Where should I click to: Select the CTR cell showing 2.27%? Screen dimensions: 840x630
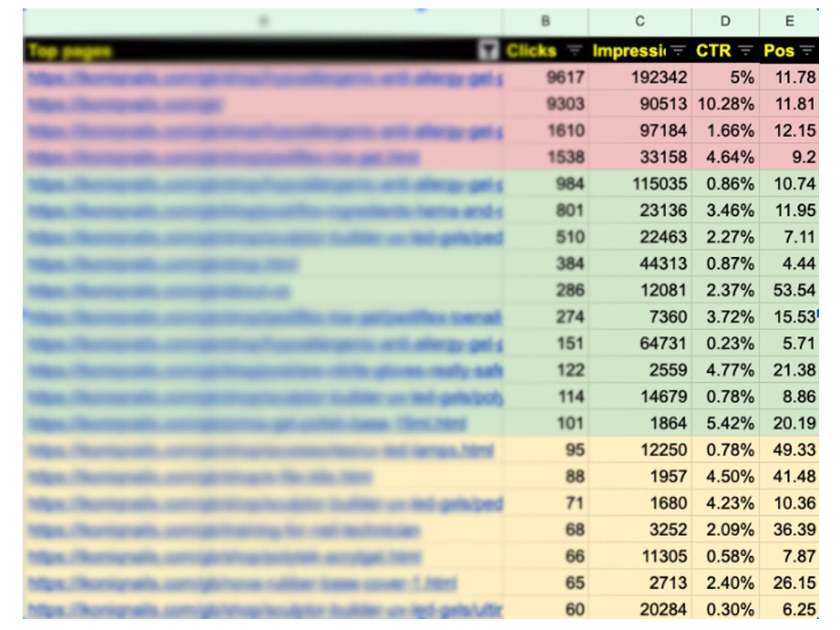click(726, 238)
